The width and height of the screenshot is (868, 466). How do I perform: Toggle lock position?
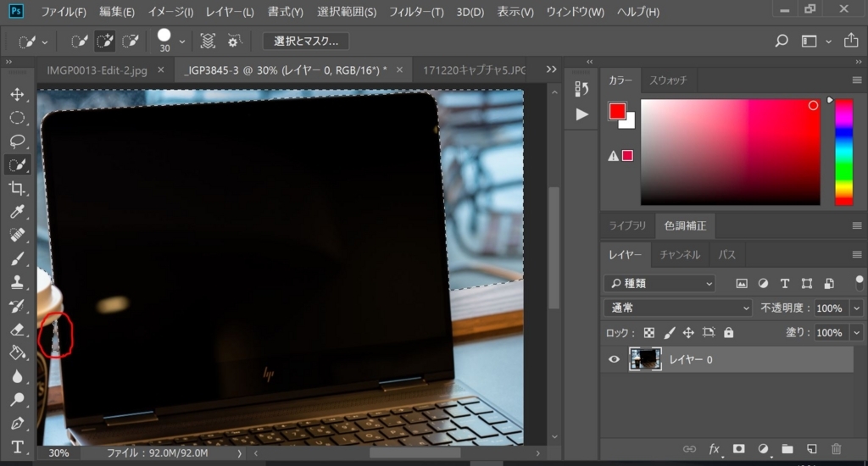pyautogui.click(x=688, y=333)
